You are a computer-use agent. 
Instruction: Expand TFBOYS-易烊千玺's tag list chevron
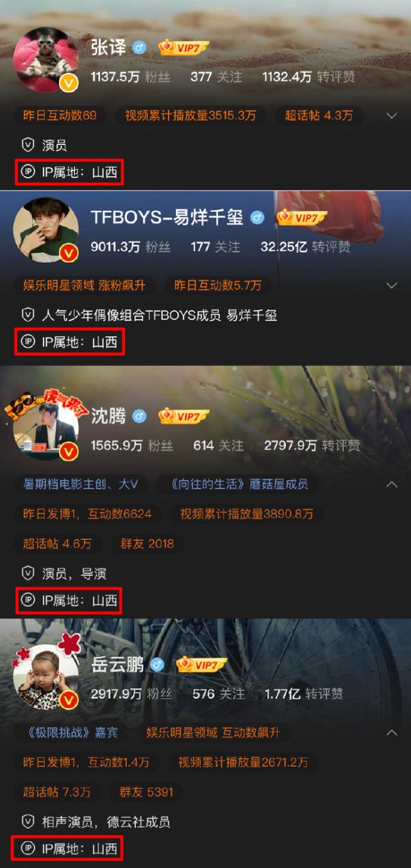coord(392,285)
